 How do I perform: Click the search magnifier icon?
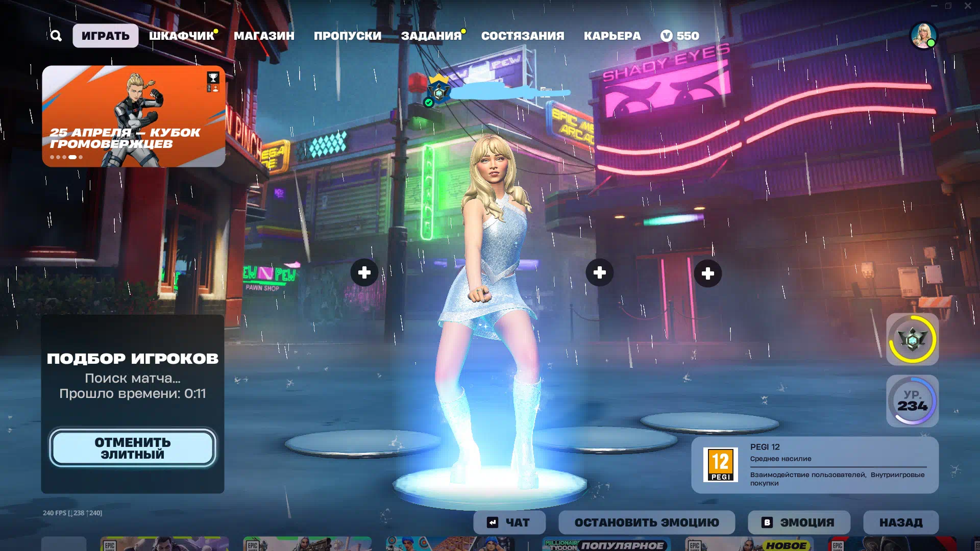56,36
